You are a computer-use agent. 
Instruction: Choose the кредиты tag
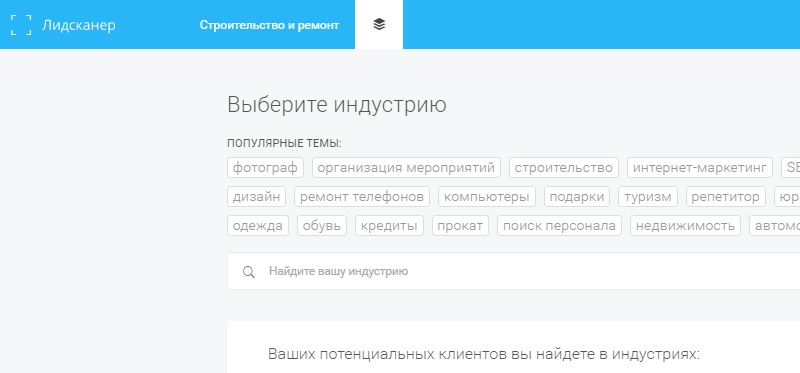pyautogui.click(x=389, y=226)
